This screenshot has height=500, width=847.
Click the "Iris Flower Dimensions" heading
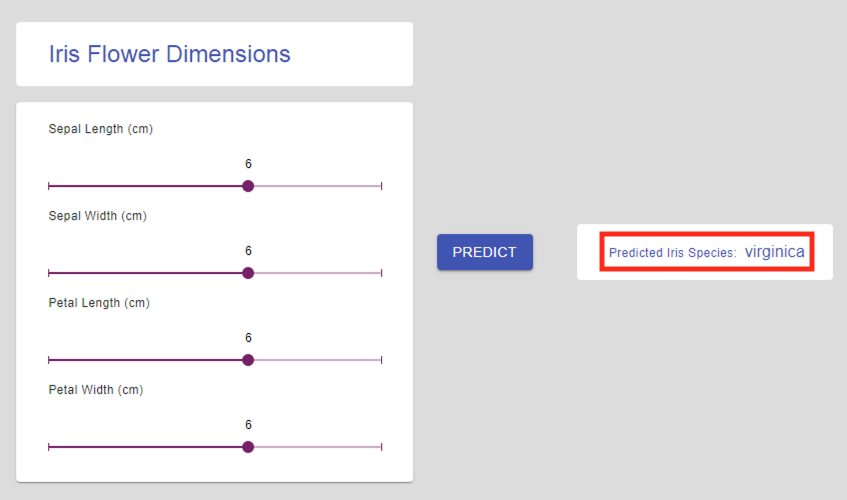pyautogui.click(x=169, y=54)
